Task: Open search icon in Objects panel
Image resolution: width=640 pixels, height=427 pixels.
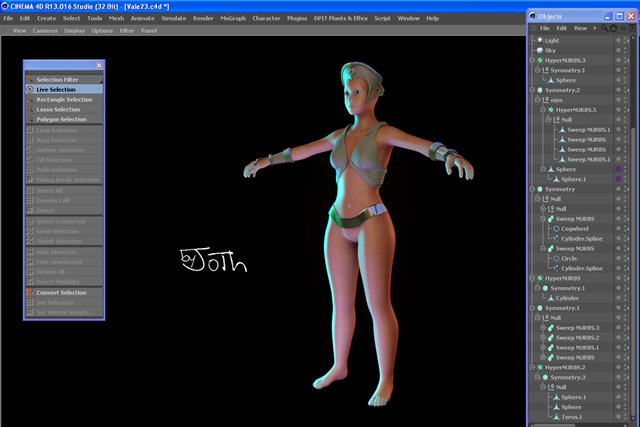Action: [x=604, y=28]
